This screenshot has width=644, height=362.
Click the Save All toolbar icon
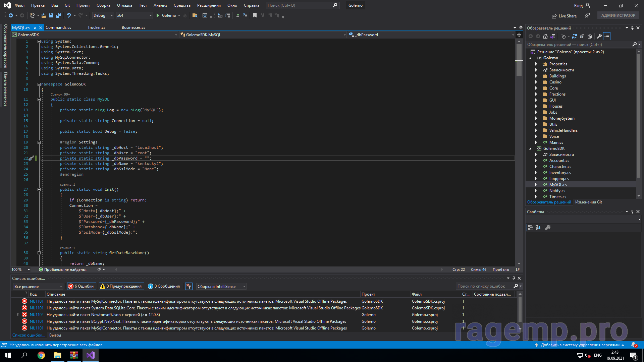pos(59,15)
